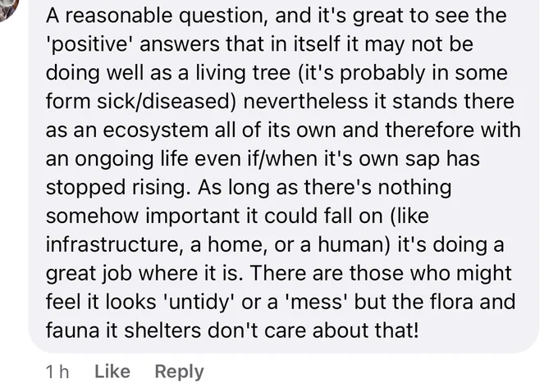
Task: Reply to the tree ecosystem comment
Action: click(180, 372)
